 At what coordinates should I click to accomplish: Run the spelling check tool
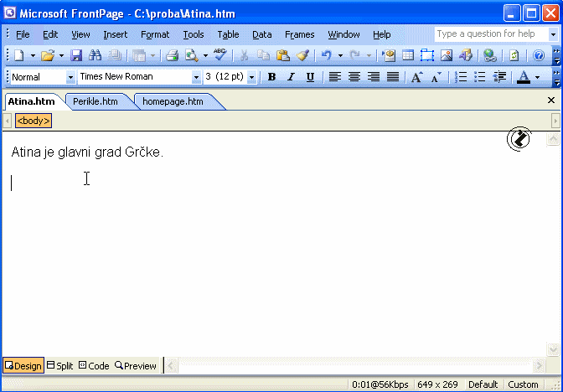220,55
